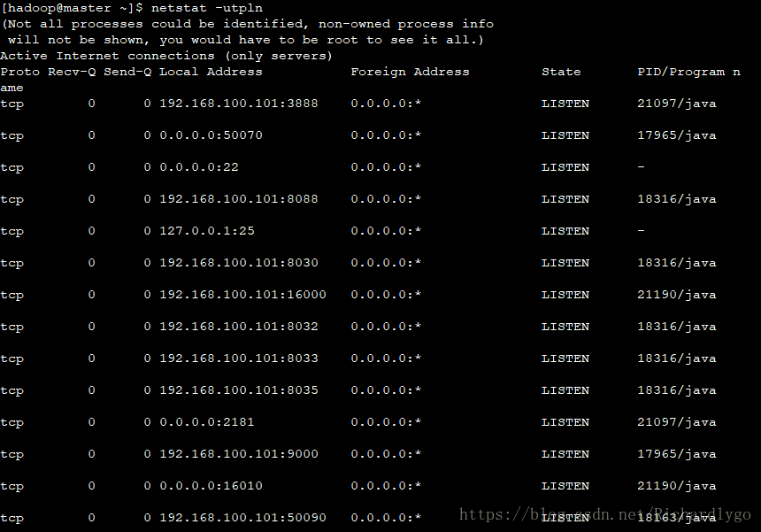Click PID 18316/java in port 8033 row

pos(677,359)
